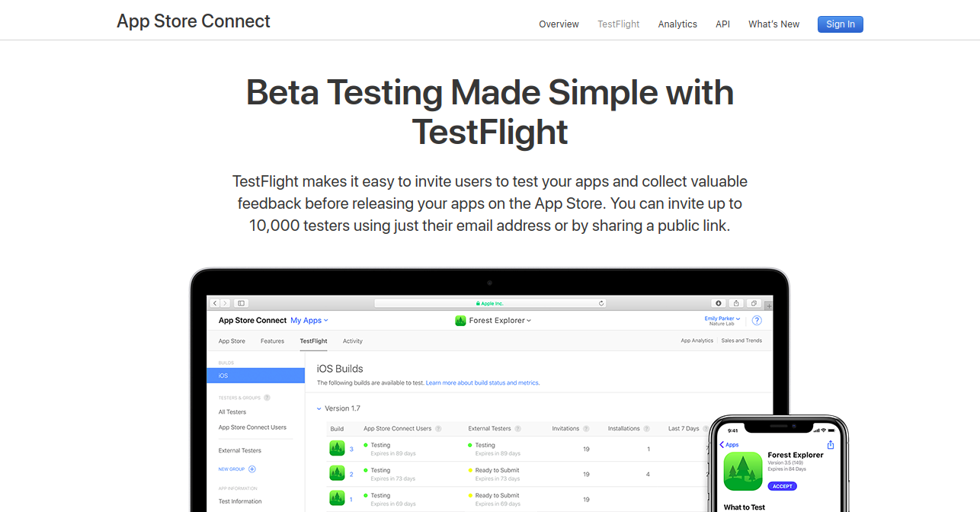Screen dimensions: 980x512
Task: Click Safari share icon in the toolbar
Action: pyautogui.click(x=736, y=303)
